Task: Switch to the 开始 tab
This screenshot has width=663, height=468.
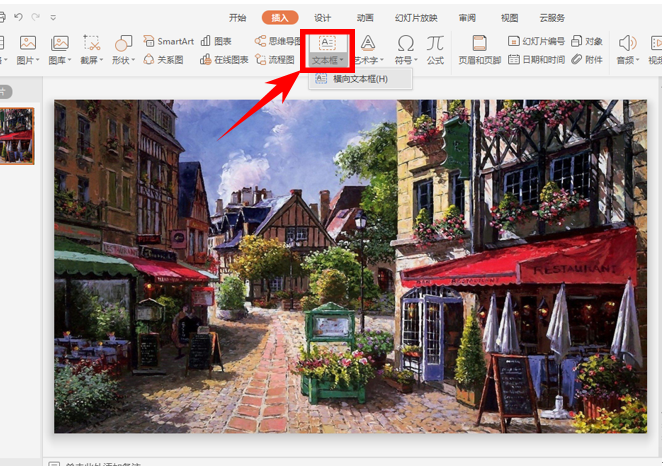Action: point(237,18)
